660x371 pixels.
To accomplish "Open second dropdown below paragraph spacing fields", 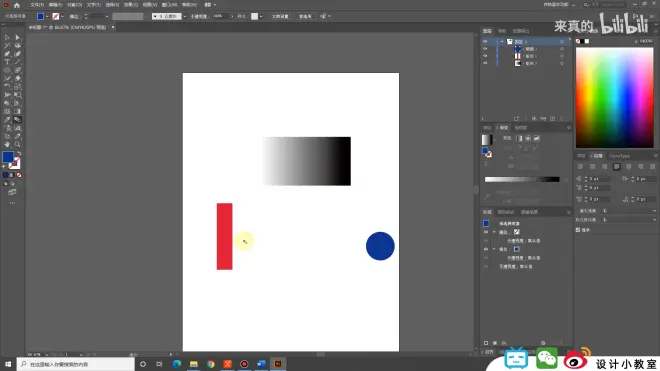I will click(629, 220).
